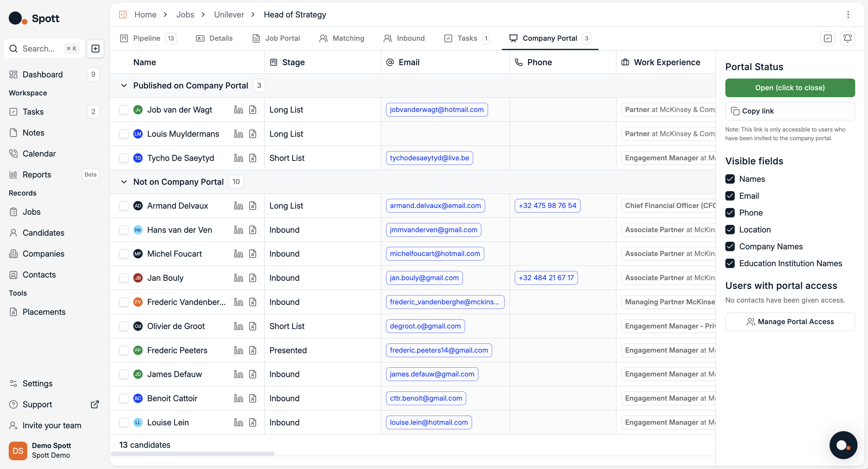Select checkbox for Armand Delvaux
Viewport: 868px width, 469px height.
pos(124,206)
